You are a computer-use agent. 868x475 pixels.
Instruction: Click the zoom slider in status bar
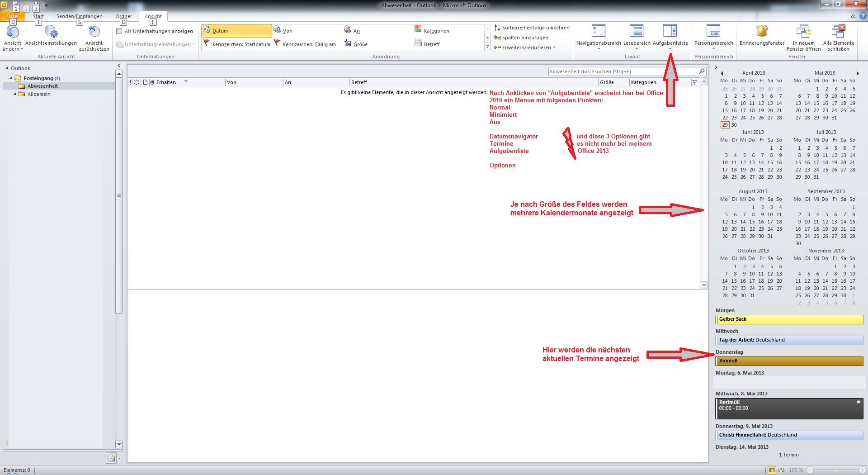837,470
